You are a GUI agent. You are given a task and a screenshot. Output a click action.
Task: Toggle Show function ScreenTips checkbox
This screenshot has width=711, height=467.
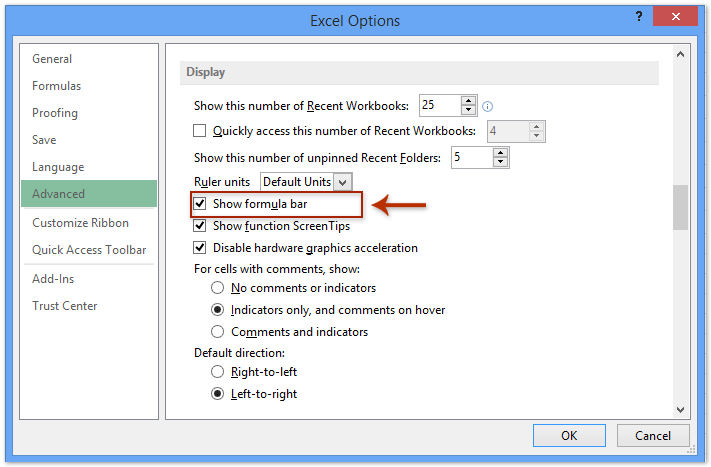(200, 226)
